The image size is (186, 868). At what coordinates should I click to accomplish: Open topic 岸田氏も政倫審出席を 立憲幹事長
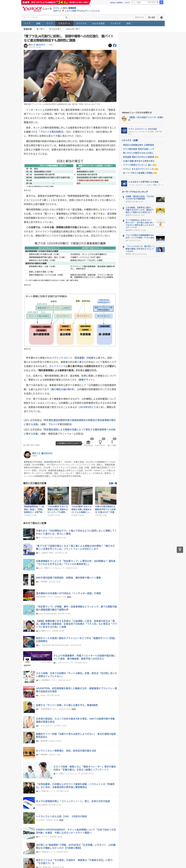click(138, 145)
